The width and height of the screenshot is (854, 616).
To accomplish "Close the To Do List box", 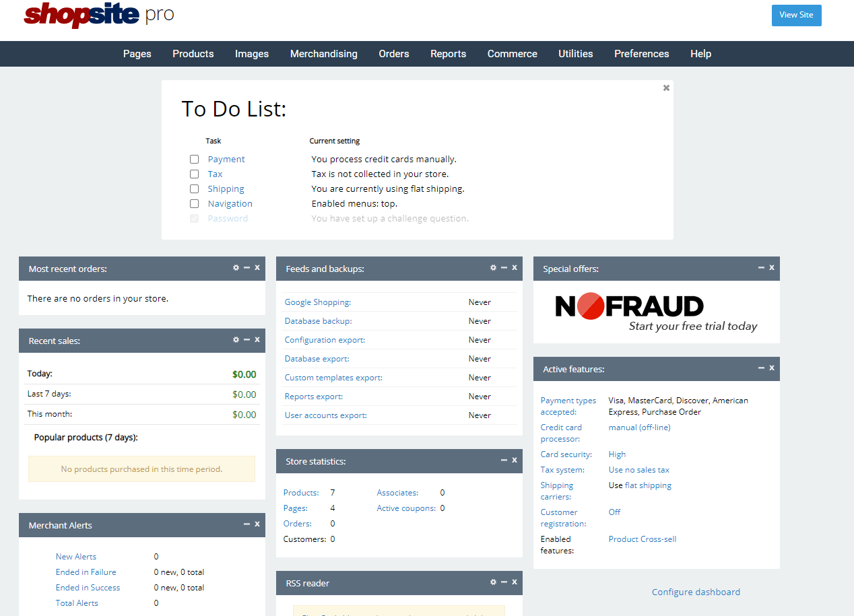I will [666, 88].
